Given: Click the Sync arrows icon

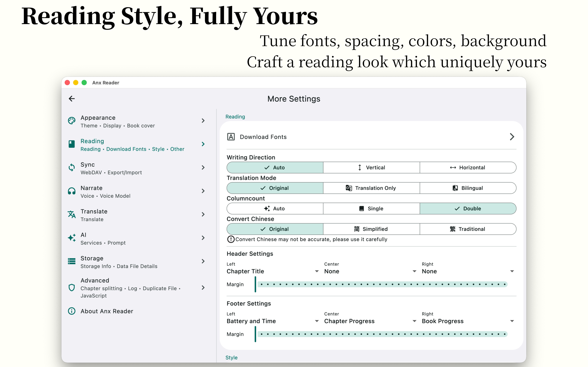Looking at the screenshot, I should point(72,167).
